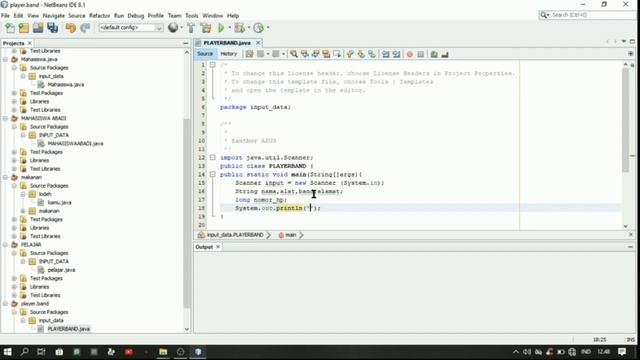Click the Profile Project icon
This screenshot has width=640, height=360.
click(258, 28)
